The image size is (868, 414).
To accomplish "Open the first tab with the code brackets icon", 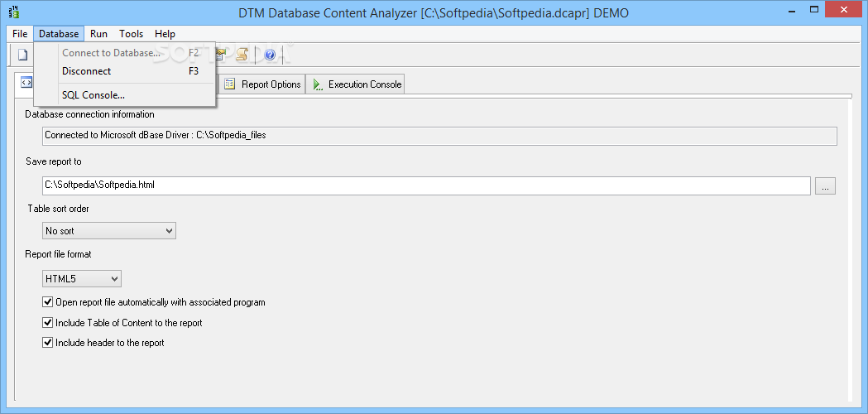I will click(26, 83).
